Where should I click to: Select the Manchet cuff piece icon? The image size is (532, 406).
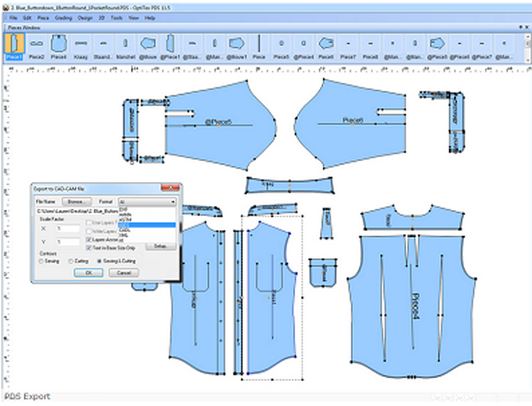pyautogui.click(x=126, y=47)
